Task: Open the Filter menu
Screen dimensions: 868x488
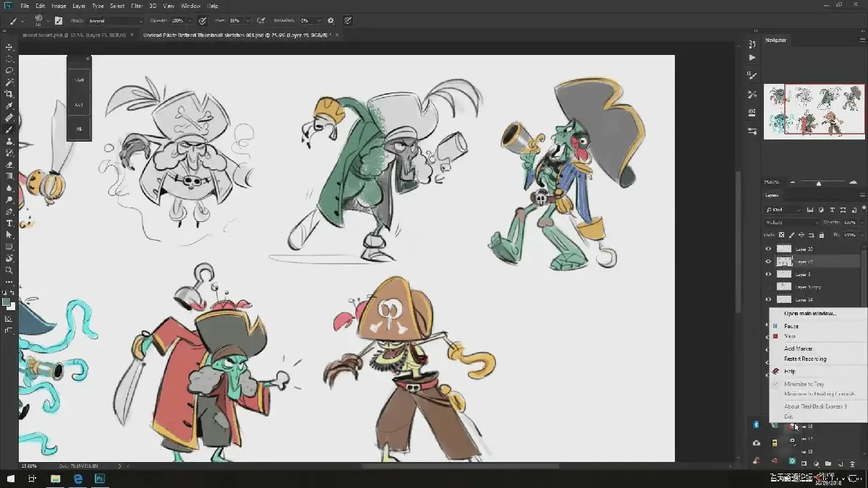Action: 137,6
